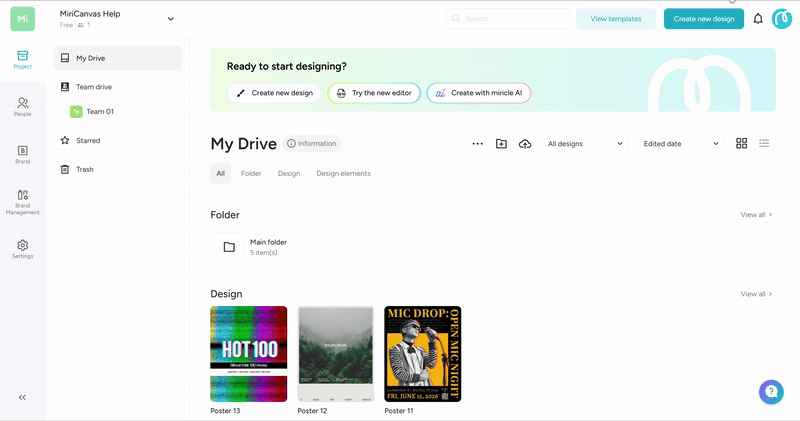800x421 pixels.
Task: Switch to list view layout
Action: click(764, 144)
